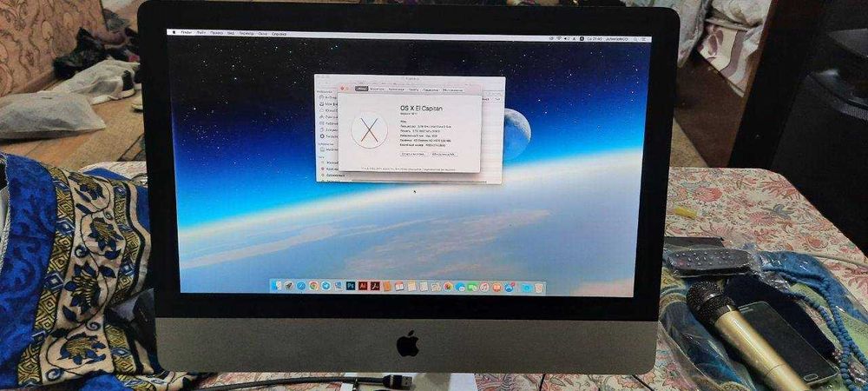The height and width of the screenshot is (391, 868).
Task: Select Загрузки in Finder sidebar
Action: pos(329,136)
